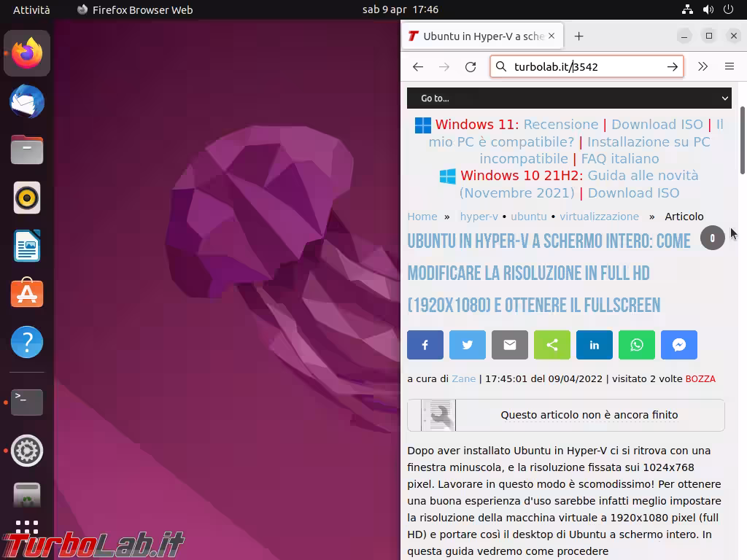Expand the 'Go to...' dropdown
This screenshot has width=747, height=560.
(x=569, y=98)
